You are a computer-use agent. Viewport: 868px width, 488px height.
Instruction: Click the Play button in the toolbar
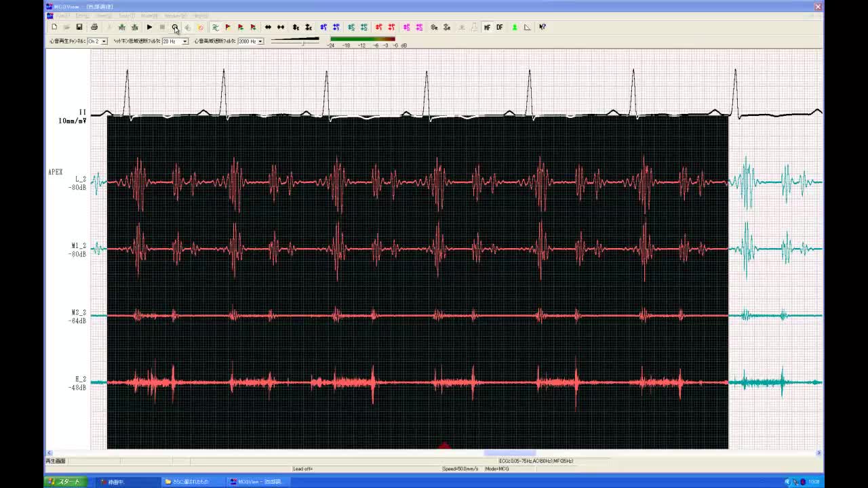(x=149, y=27)
